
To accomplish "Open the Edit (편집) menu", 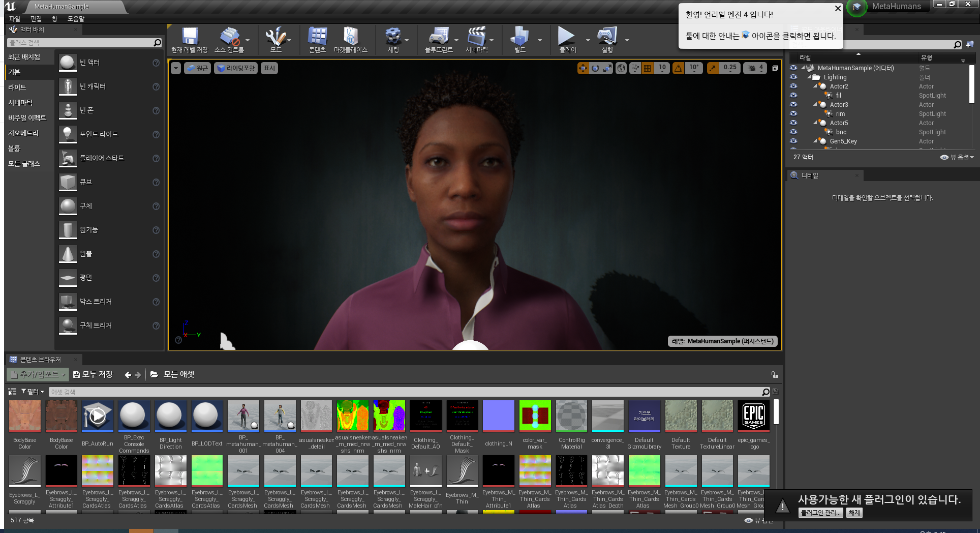I will (36, 19).
